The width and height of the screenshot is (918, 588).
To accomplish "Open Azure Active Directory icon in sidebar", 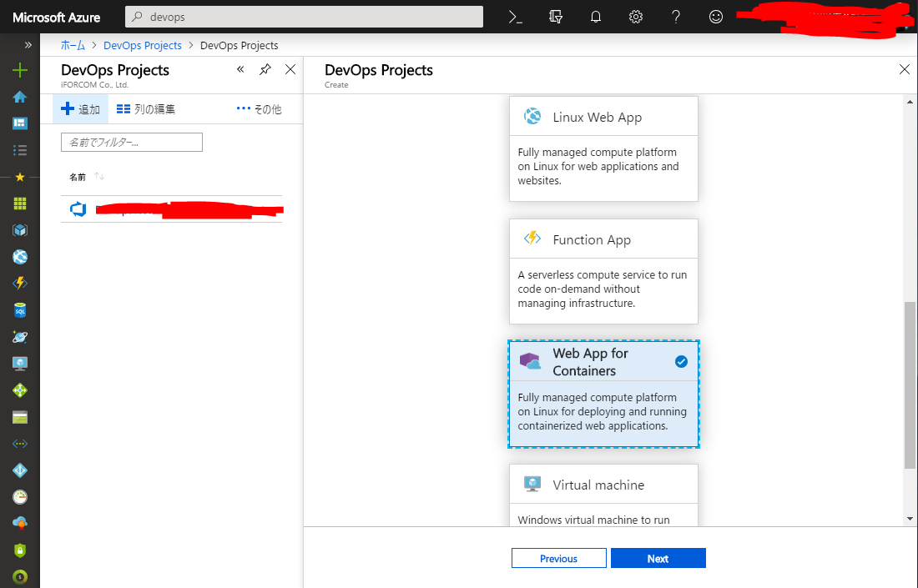I will pyautogui.click(x=20, y=470).
